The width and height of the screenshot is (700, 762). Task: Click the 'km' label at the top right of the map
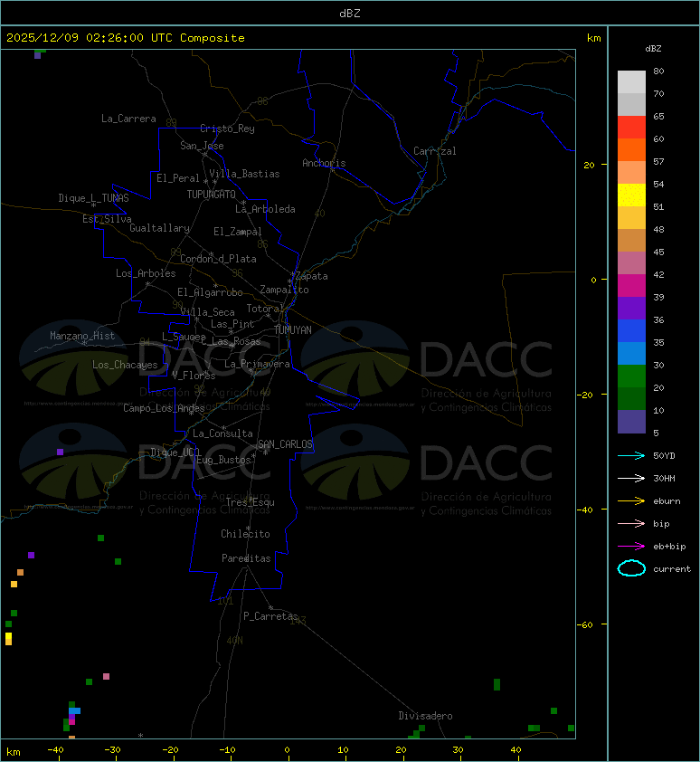point(593,38)
